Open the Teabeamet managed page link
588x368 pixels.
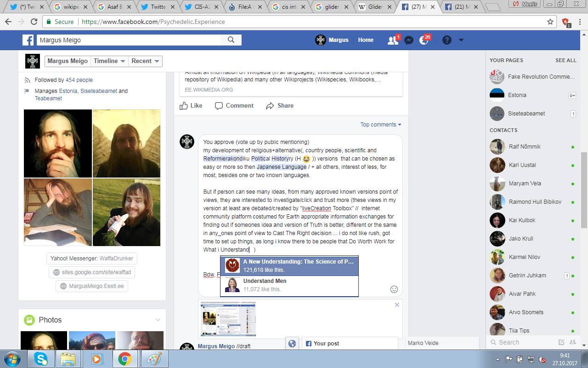tap(48, 98)
